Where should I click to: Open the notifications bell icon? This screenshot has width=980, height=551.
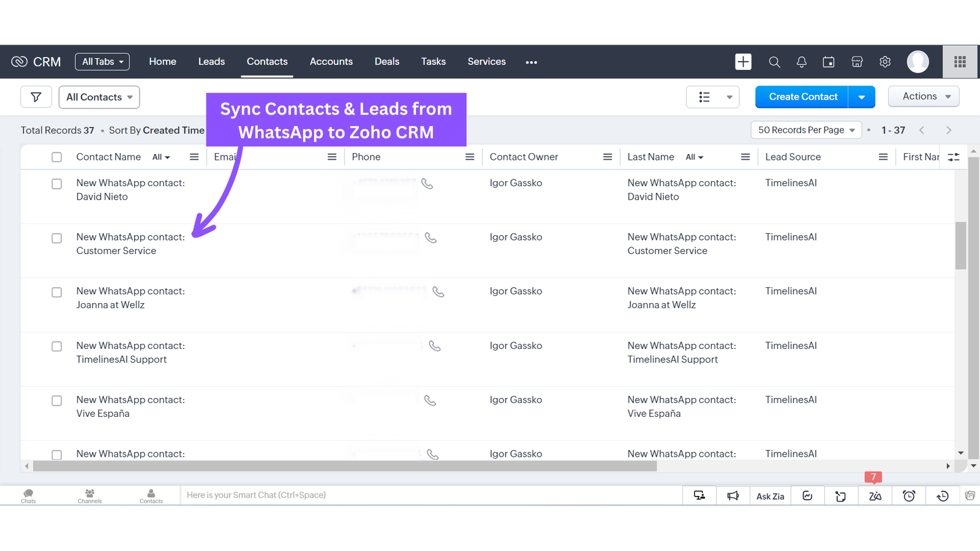coord(801,62)
